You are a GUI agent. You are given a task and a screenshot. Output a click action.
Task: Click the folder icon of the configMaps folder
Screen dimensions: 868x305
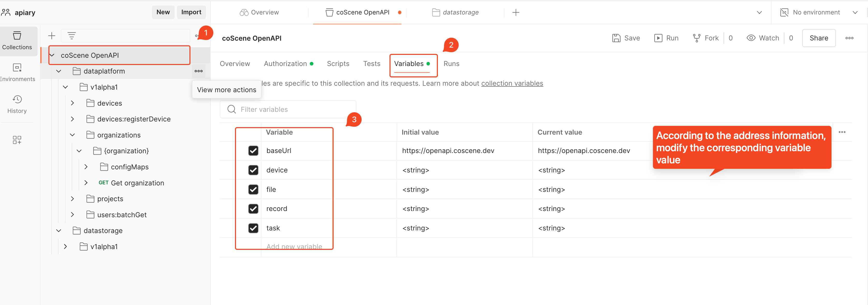coord(104,167)
